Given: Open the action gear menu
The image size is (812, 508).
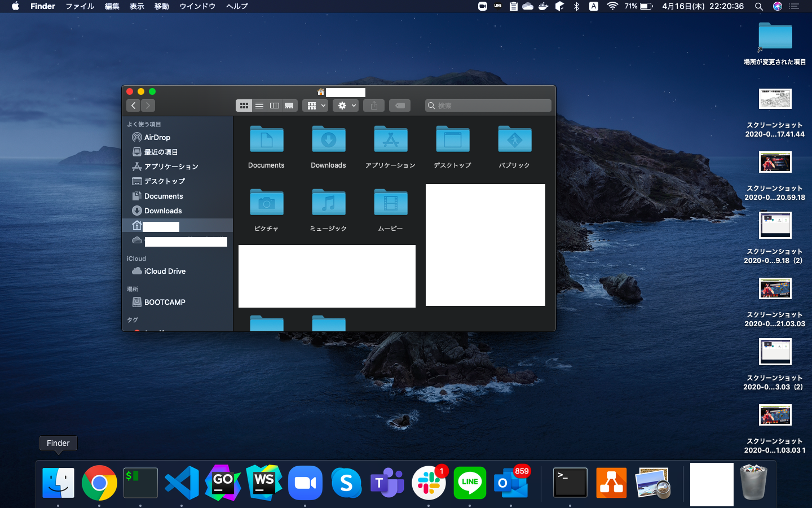Looking at the screenshot, I should [x=345, y=105].
